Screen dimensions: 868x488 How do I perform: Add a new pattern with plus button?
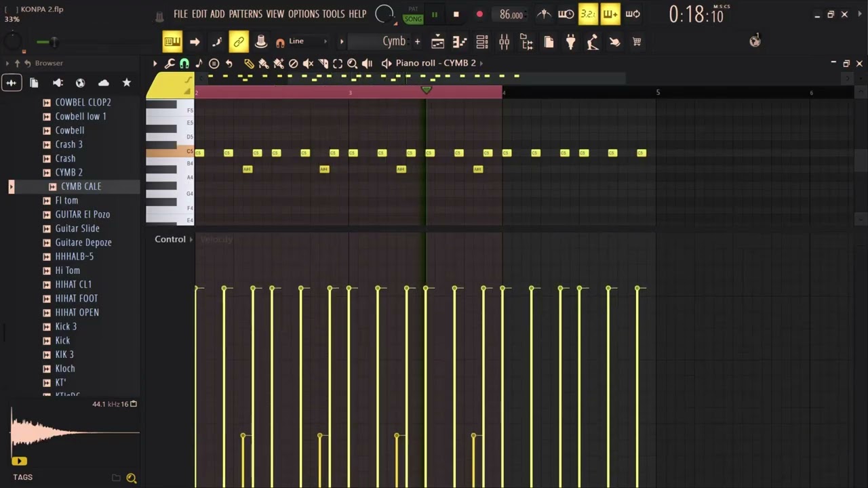417,41
